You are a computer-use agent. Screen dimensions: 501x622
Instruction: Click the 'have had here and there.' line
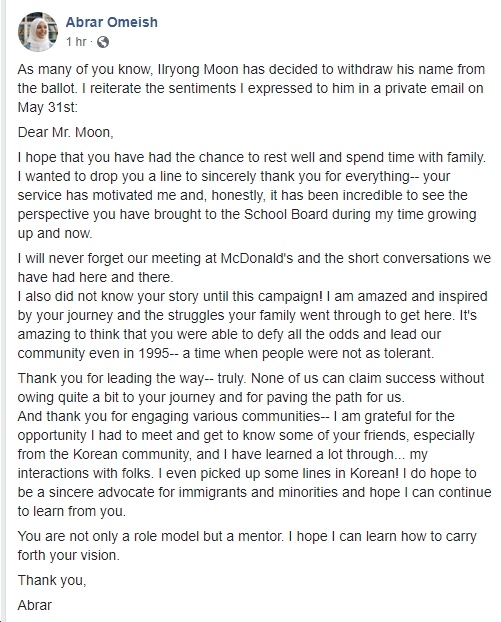pos(95,277)
